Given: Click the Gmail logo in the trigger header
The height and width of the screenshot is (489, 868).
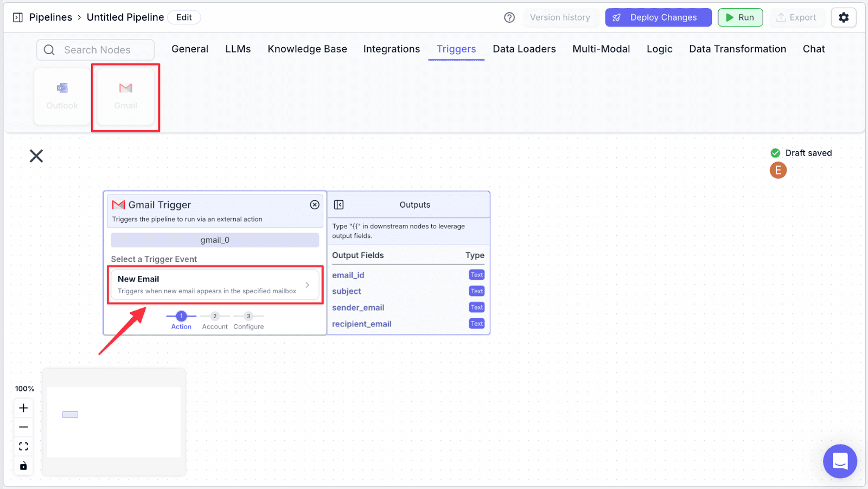Looking at the screenshot, I should (x=118, y=204).
